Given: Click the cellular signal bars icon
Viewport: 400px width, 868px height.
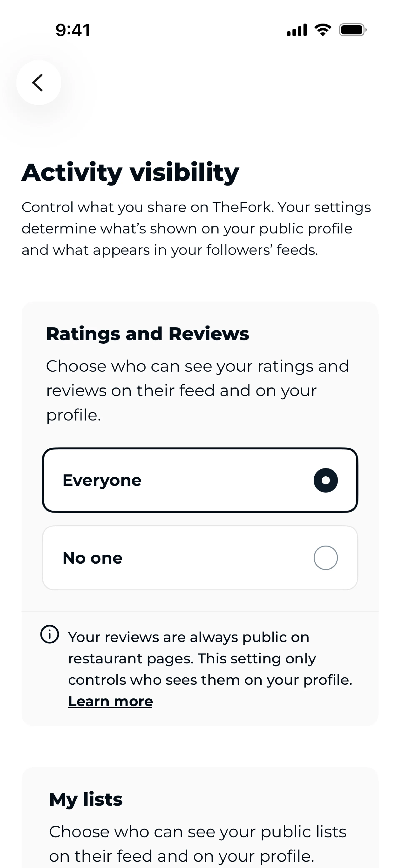Looking at the screenshot, I should pyautogui.click(x=297, y=30).
